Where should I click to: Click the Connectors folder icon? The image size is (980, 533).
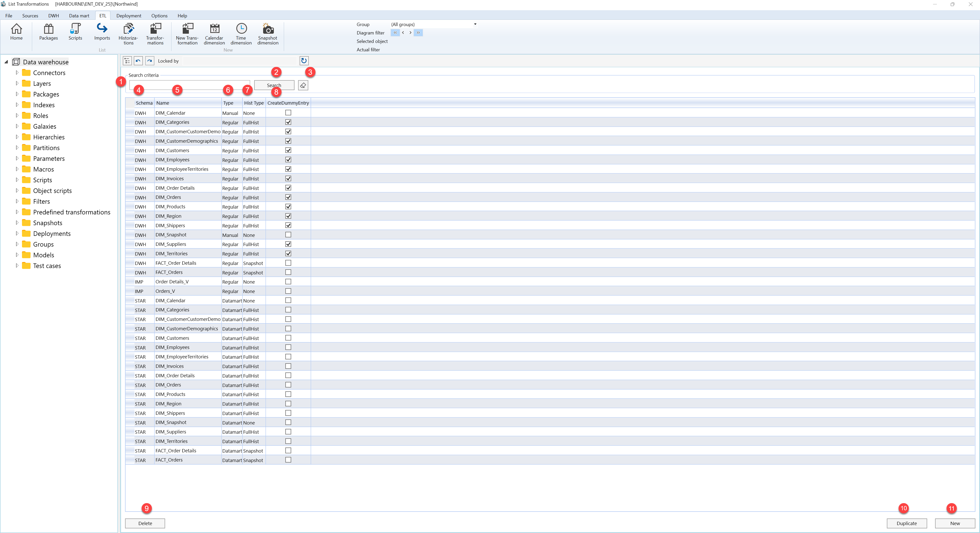coord(26,72)
